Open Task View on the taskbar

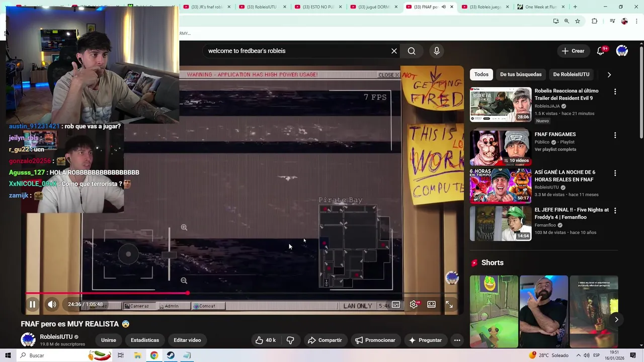[x=121, y=355]
